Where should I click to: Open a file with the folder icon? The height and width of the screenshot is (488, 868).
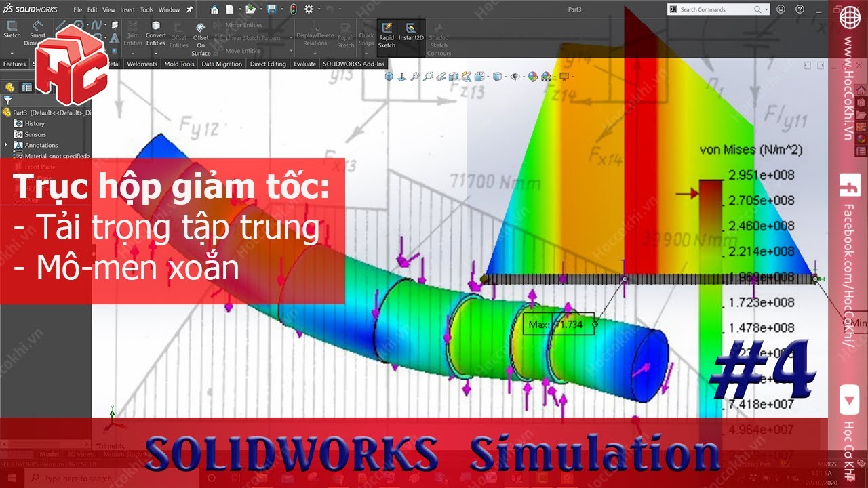(250, 9)
